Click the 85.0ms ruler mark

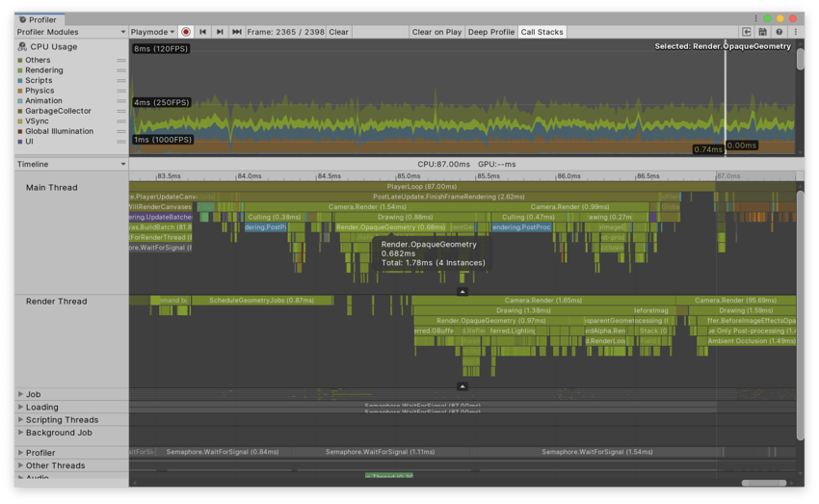[409, 176]
